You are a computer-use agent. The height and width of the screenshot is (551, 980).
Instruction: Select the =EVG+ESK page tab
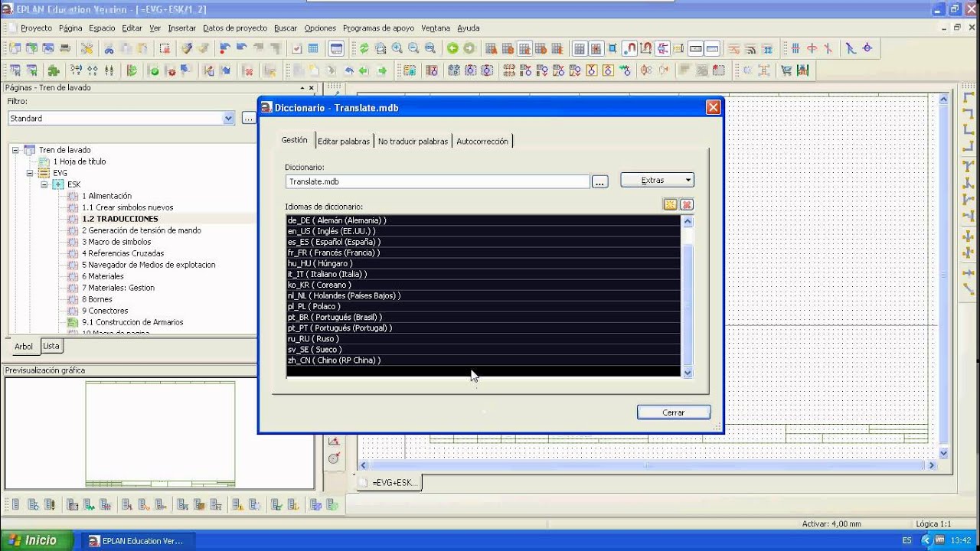pyautogui.click(x=389, y=483)
